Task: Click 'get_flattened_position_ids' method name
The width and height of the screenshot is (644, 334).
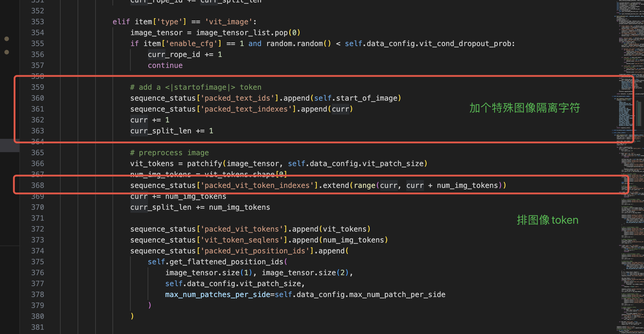Action: 226,262
